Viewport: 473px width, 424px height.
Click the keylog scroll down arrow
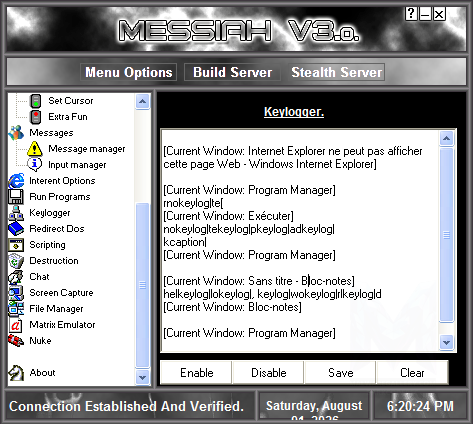pos(446,342)
